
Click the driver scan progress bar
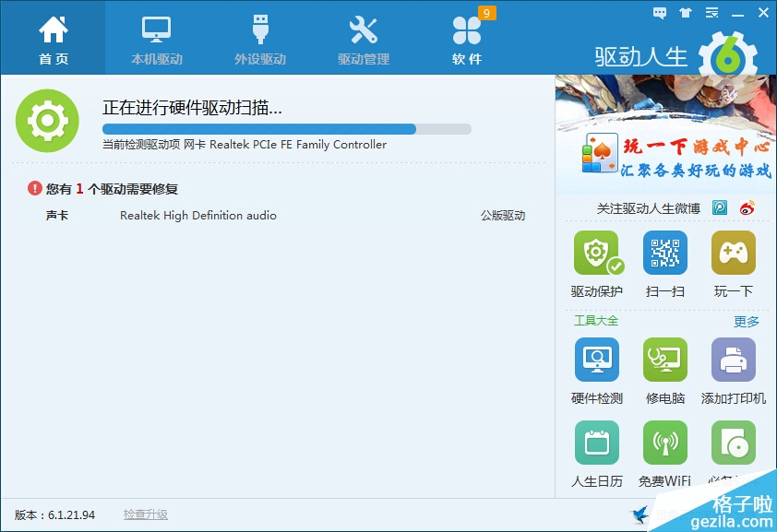286,129
